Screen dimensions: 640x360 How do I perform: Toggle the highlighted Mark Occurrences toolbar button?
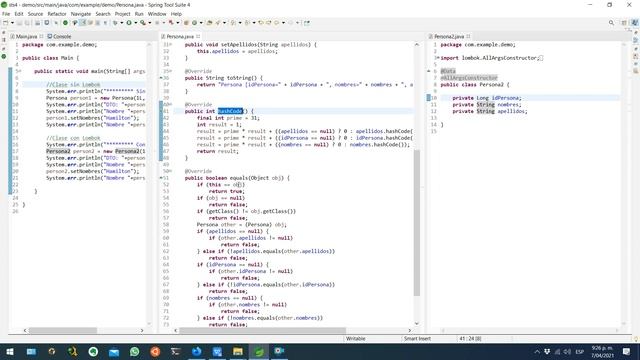(82, 23)
